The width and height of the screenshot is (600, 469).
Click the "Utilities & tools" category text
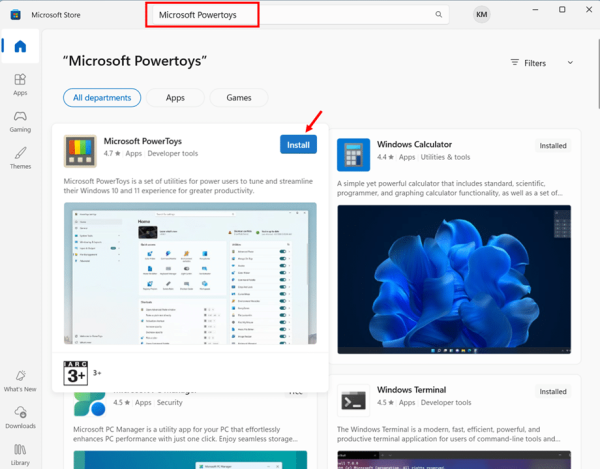445,157
